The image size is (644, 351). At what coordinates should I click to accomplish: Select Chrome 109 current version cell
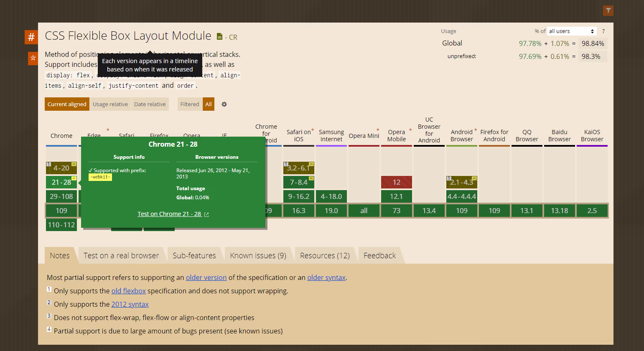(61, 211)
